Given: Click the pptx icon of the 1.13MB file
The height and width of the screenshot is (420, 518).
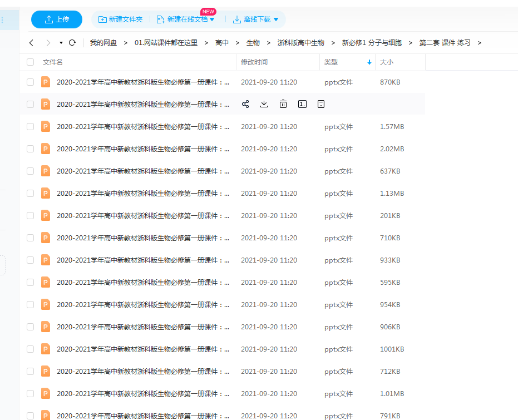Looking at the screenshot, I should click(46, 193).
